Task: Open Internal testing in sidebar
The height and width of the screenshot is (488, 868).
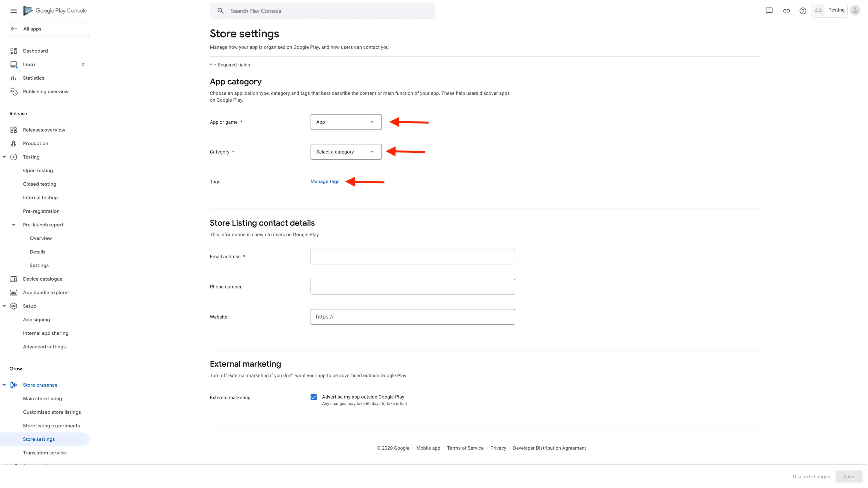Action: (x=40, y=198)
